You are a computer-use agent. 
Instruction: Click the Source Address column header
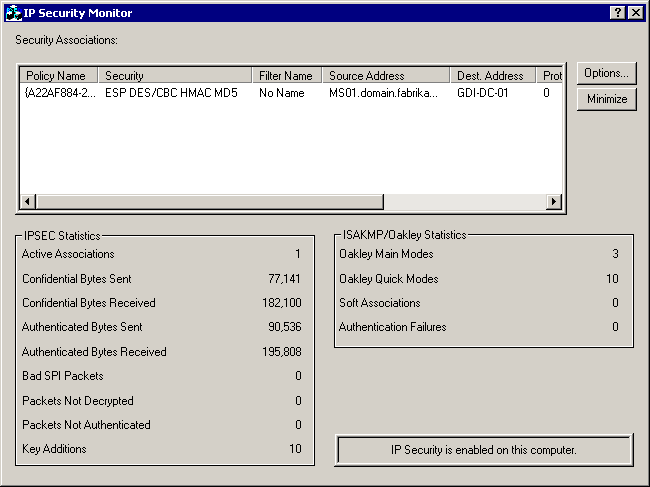coord(386,76)
